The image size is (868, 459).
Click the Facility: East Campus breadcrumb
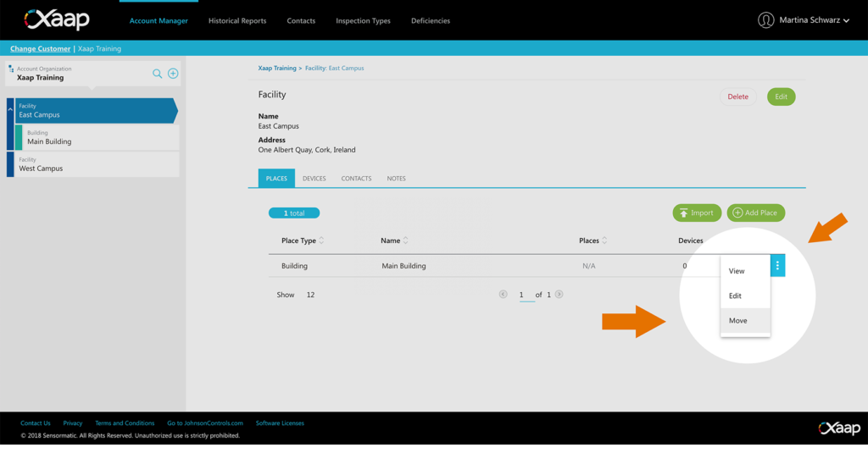[334, 68]
